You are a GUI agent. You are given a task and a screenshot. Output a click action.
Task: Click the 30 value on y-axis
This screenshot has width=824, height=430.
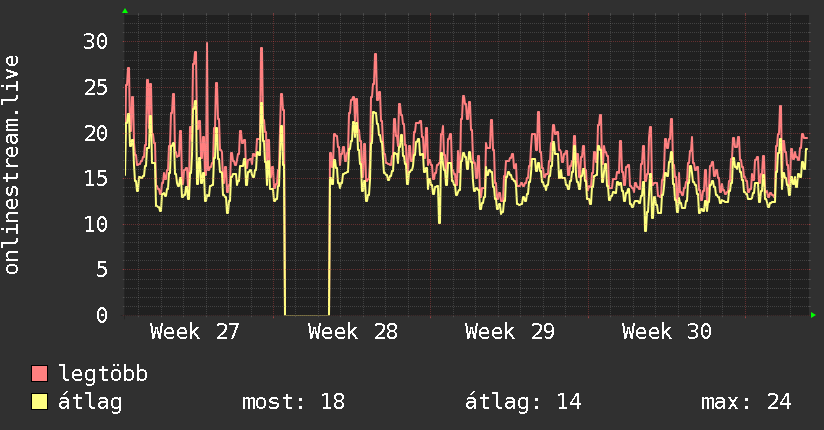[x=96, y=42]
